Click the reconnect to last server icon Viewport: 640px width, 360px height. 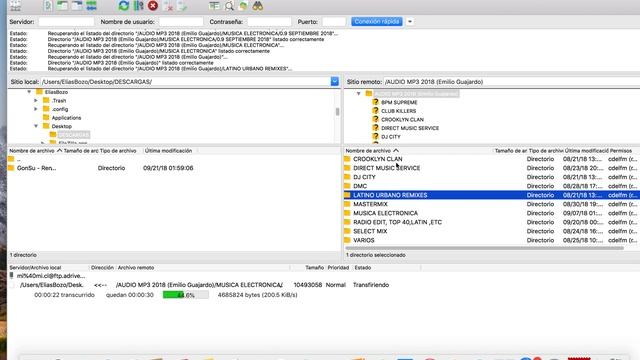point(182,6)
